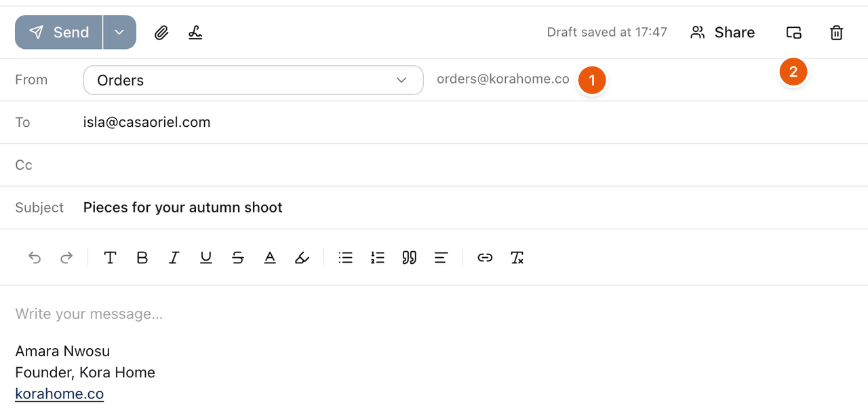Share the draft with the Share button
Screen dimensions: 868x416
[722, 33]
